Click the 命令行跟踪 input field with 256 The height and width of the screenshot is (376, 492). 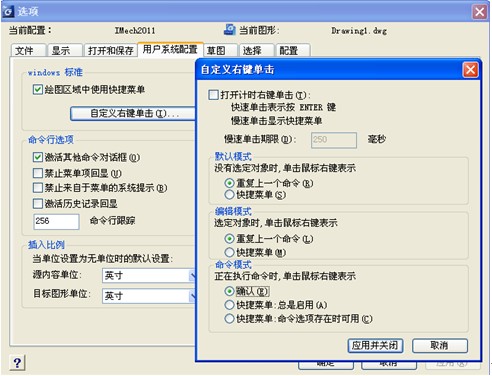coord(56,221)
